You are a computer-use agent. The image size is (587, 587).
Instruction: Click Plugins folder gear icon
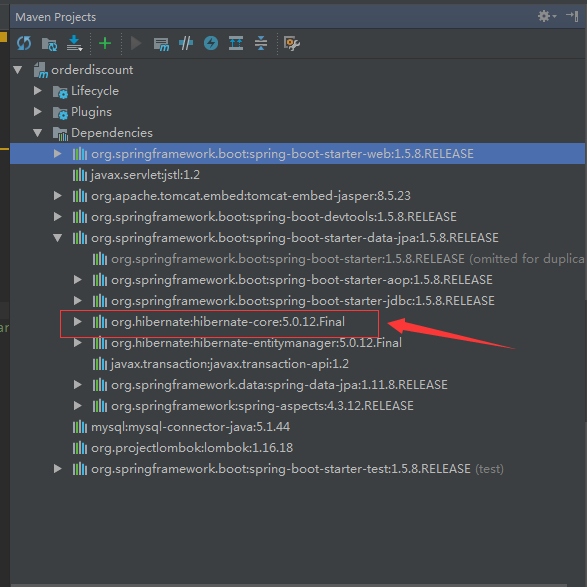pyautogui.click(x=60, y=113)
